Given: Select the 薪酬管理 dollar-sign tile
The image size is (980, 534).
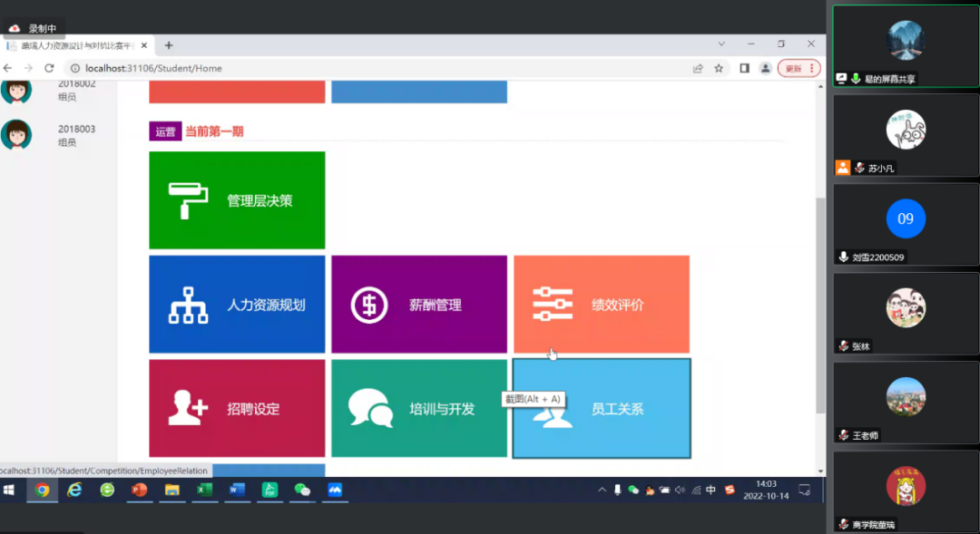Looking at the screenshot, I should 418,305.
